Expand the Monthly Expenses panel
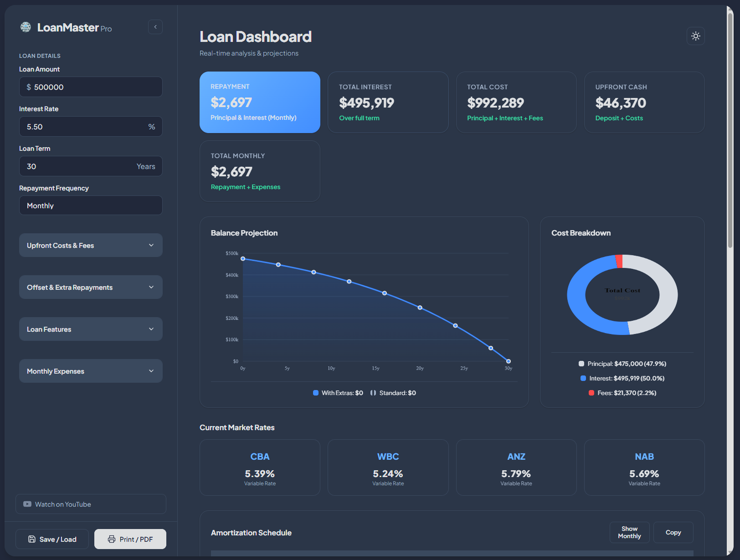The image size is (740, 560). pos(91,371)
